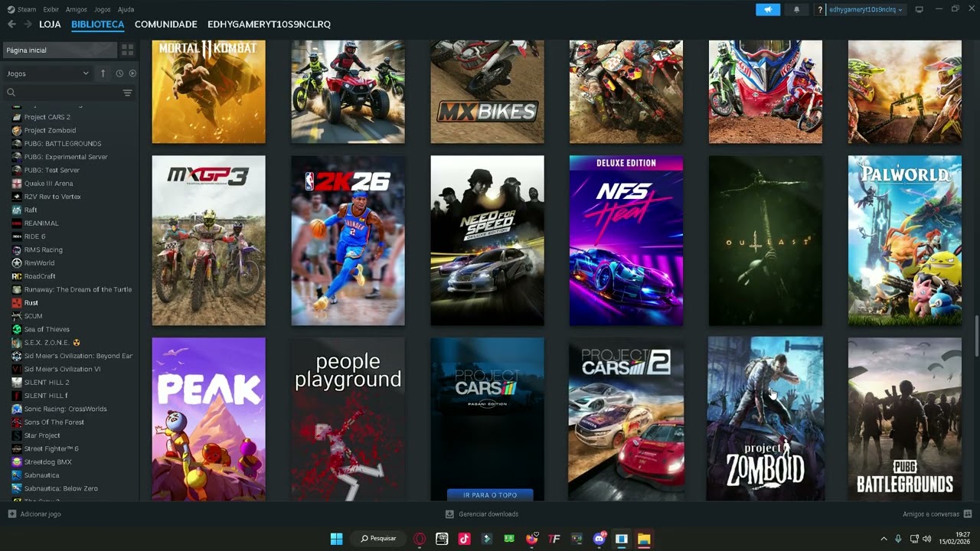Image resolution: width=980 pixels, height=551 pixels.
Task: Click the library search field
Action: (64, 93)
